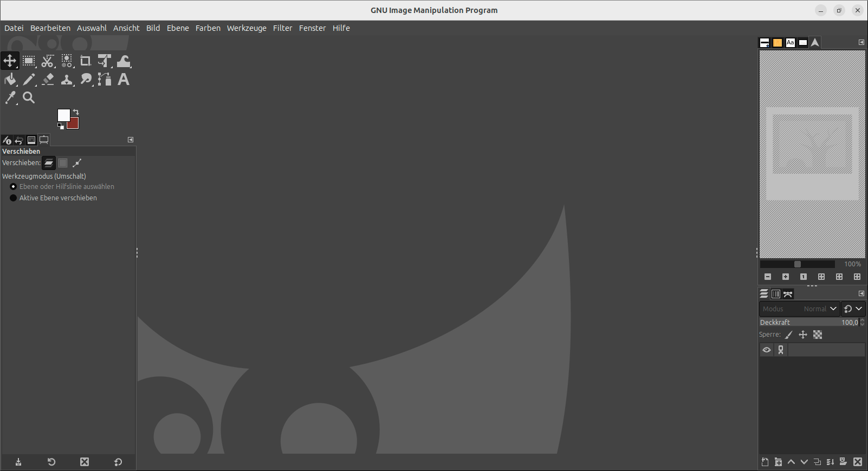Select the Scissors Select tool
This screenshot has height=471, width=868.
pyautogui.click(x=48, y=61)
